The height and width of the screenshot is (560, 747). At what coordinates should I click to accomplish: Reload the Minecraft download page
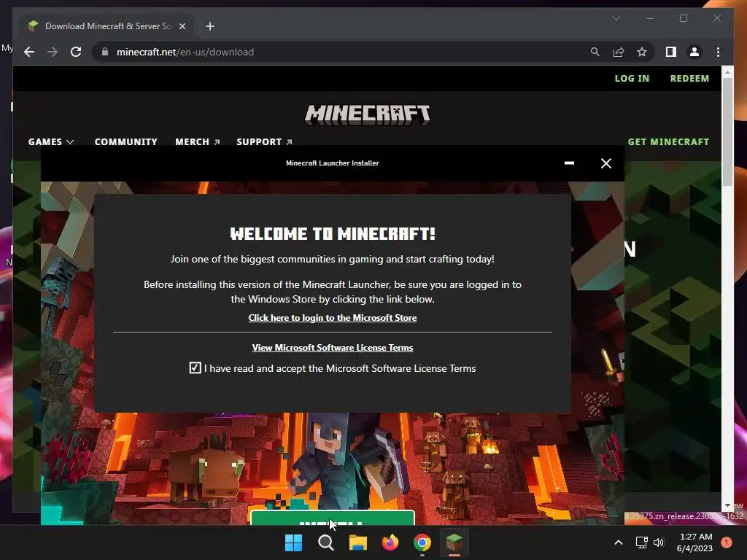coord(76,52)
